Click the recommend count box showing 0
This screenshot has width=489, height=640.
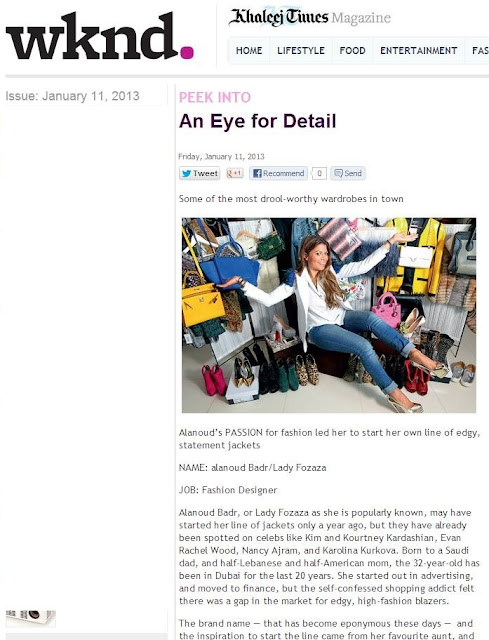[x=319, y=173]
